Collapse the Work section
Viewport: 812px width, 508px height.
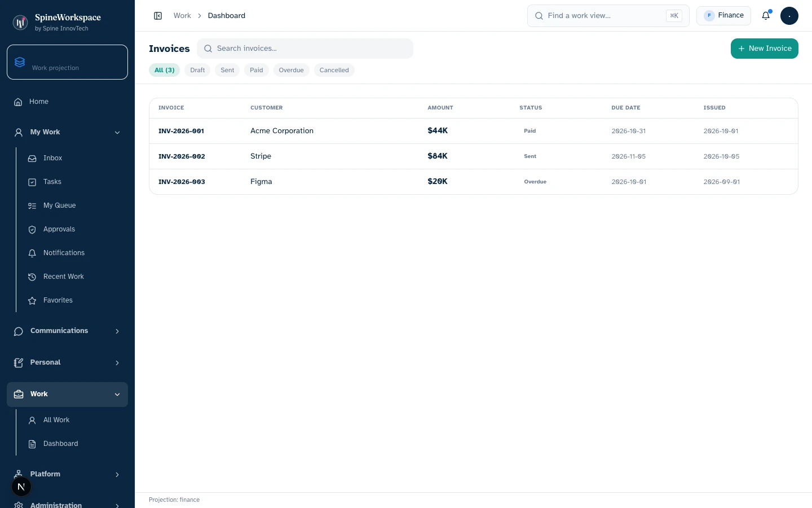pyautogui.click(x=67, y=394)
